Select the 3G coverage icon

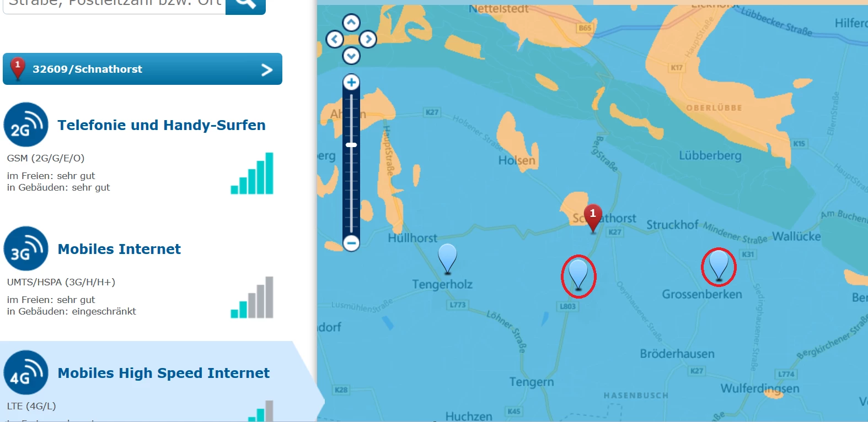pos(26,249)
